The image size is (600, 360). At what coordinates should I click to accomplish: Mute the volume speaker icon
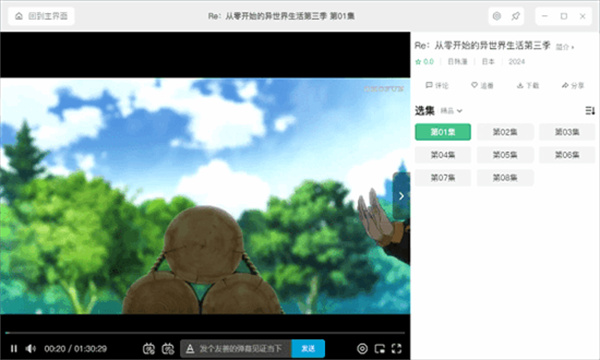pos(31,349)
